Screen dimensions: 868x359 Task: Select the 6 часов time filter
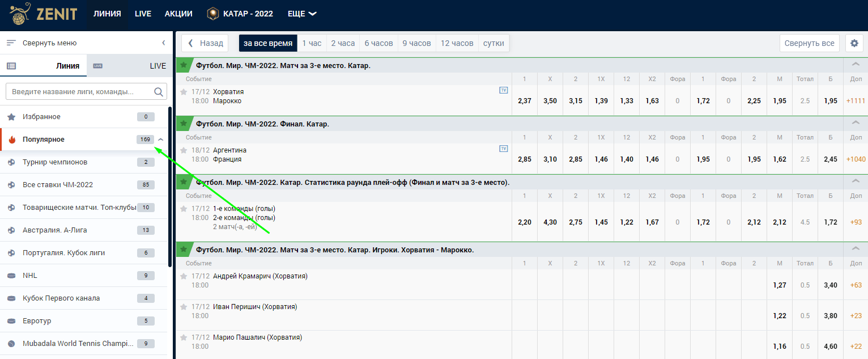[x=378, y=43]
